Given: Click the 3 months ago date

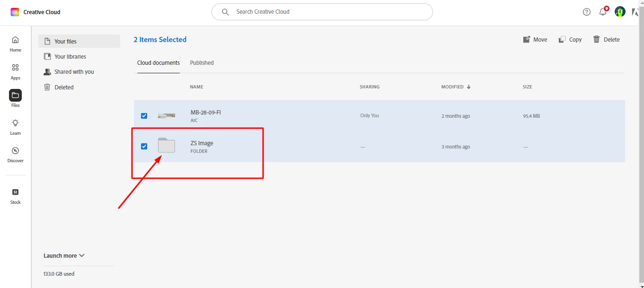Looking at the screenshot, I should (x=456, y=147).
